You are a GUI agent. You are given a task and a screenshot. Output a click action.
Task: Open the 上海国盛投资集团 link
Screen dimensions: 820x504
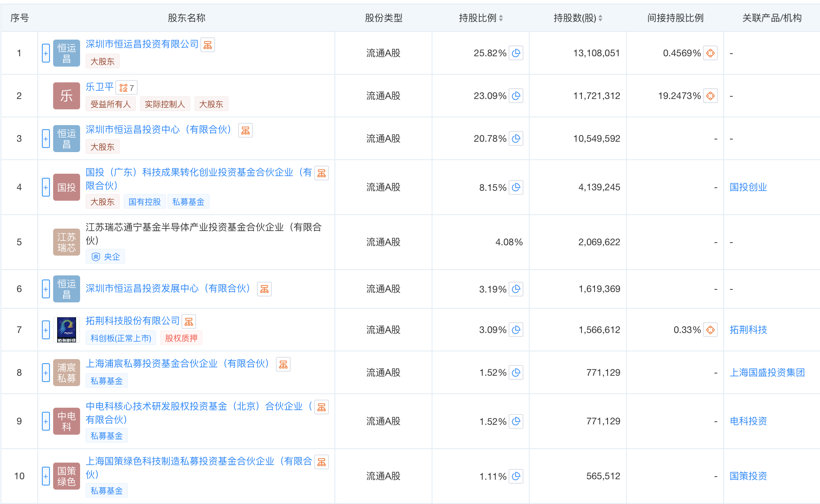(x=767, y=373)
